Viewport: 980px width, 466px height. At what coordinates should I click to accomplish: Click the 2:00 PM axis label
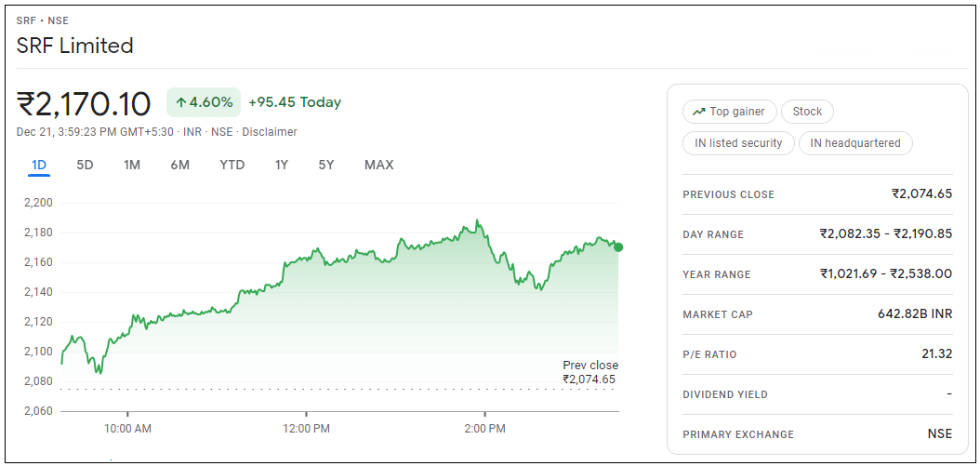click(x=485, y=430)
